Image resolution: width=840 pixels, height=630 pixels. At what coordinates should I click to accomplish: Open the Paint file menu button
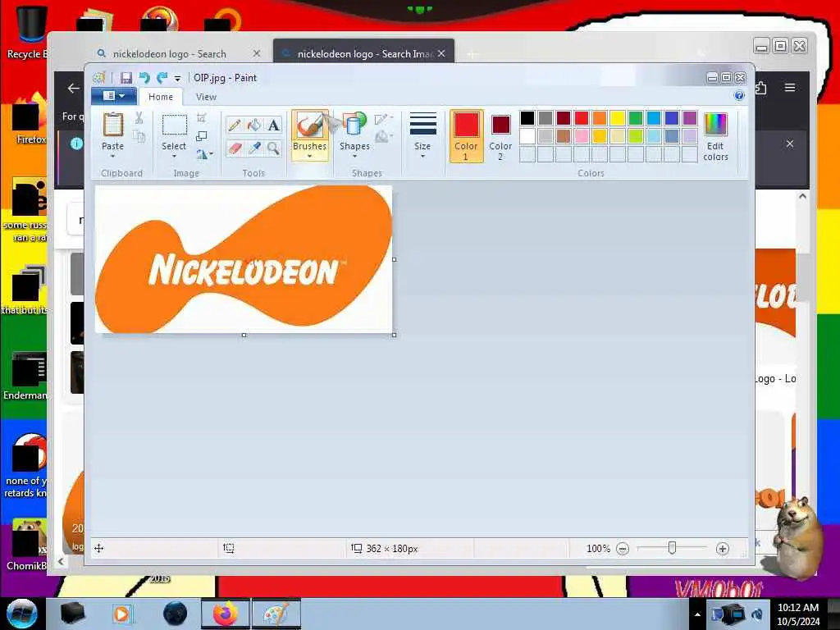point(113,95)
